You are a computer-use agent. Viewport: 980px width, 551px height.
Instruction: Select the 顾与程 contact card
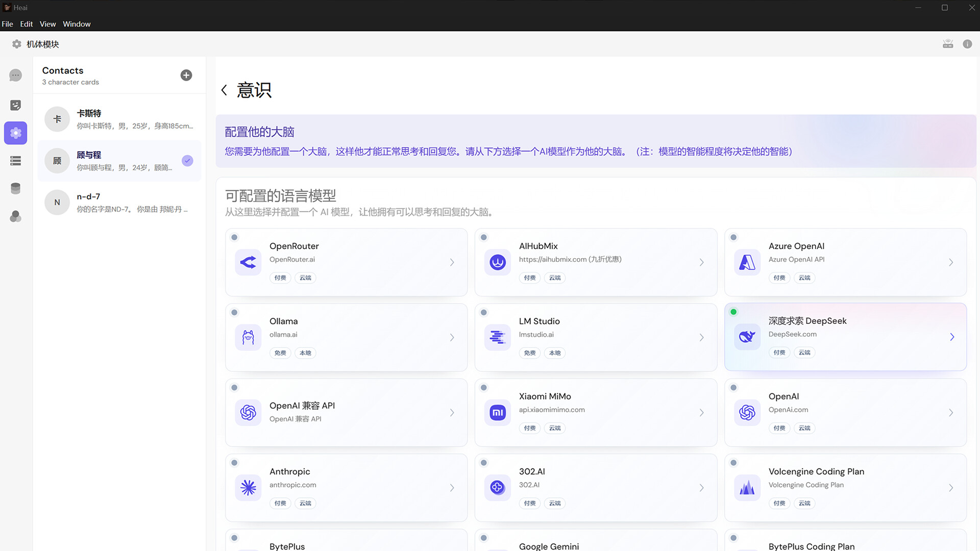[119, 161]
